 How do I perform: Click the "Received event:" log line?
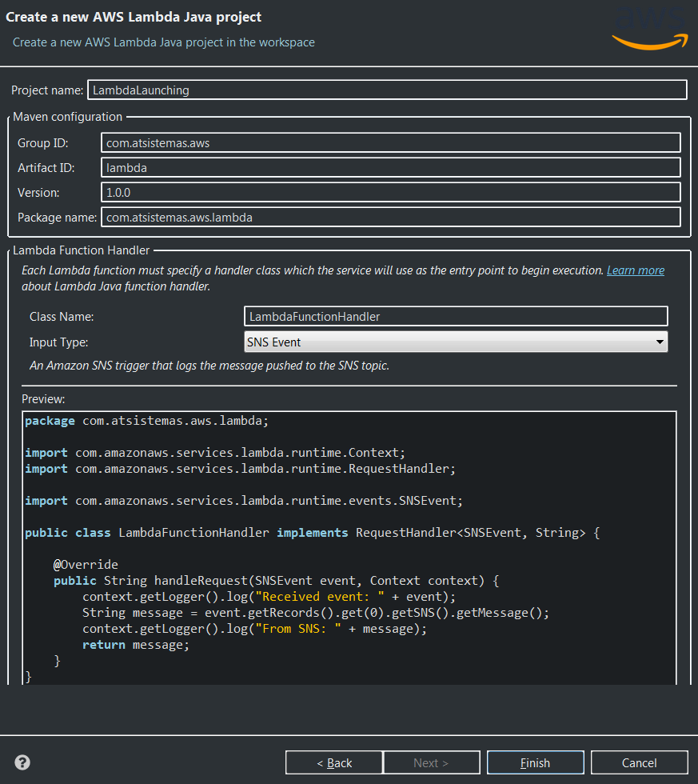[x=269, y=597]
